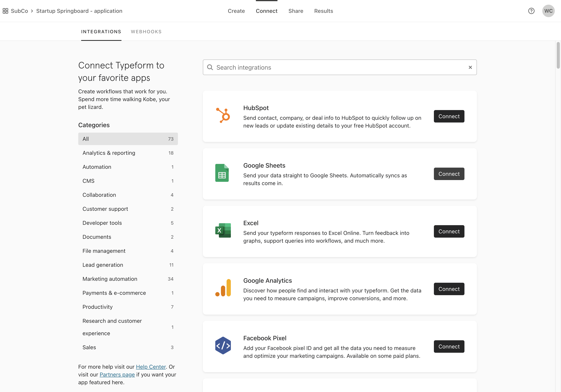Image resolution: width=561 pixels, height=392 pixels.
Task: Open the WC account avatar menu
Action: [x=548, y=11]
